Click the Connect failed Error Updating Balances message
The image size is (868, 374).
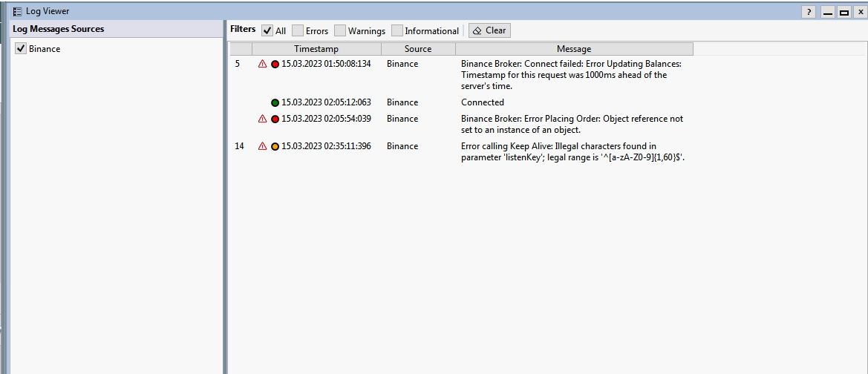click(571, 75)
